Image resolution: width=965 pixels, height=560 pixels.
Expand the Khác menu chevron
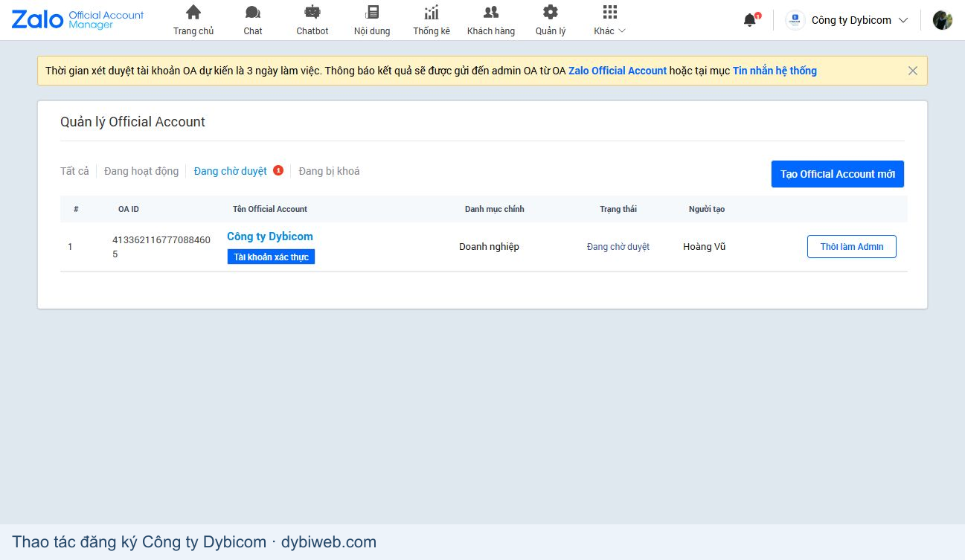point(622,31)
